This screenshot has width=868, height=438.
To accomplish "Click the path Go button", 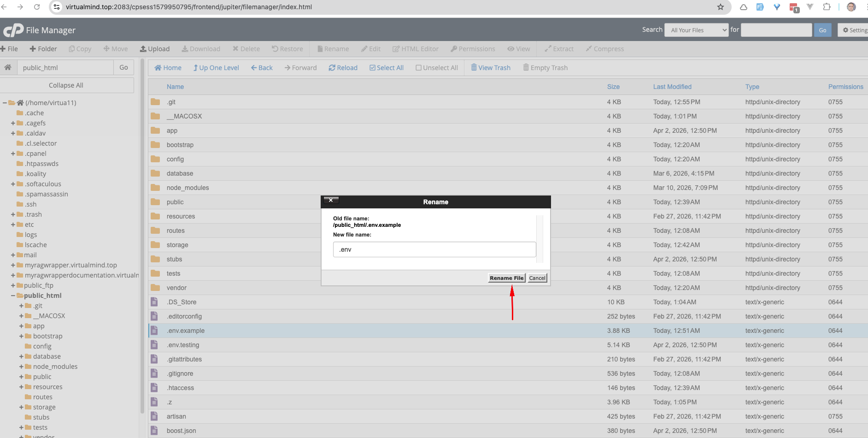I will [x=123, y=67].
